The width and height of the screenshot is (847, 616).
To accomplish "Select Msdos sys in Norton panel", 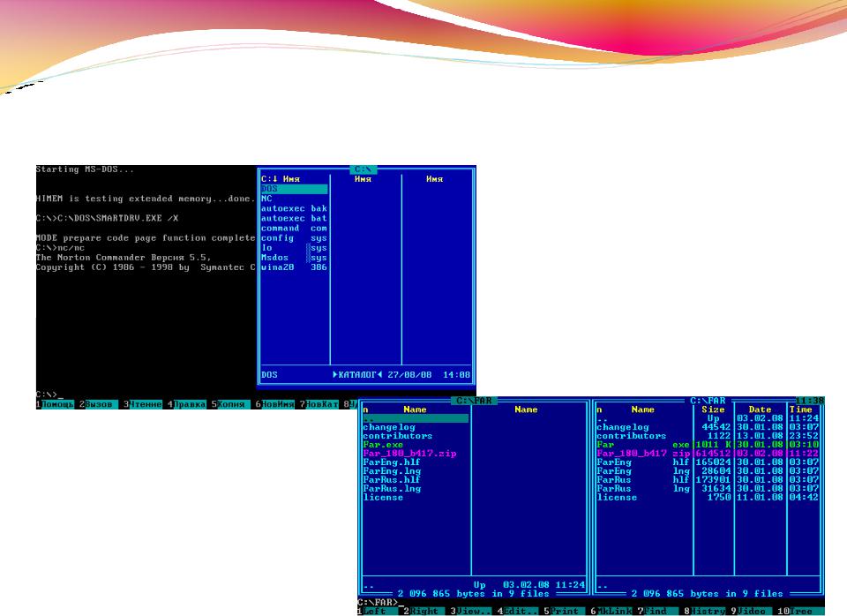I will tap(295, 258).
